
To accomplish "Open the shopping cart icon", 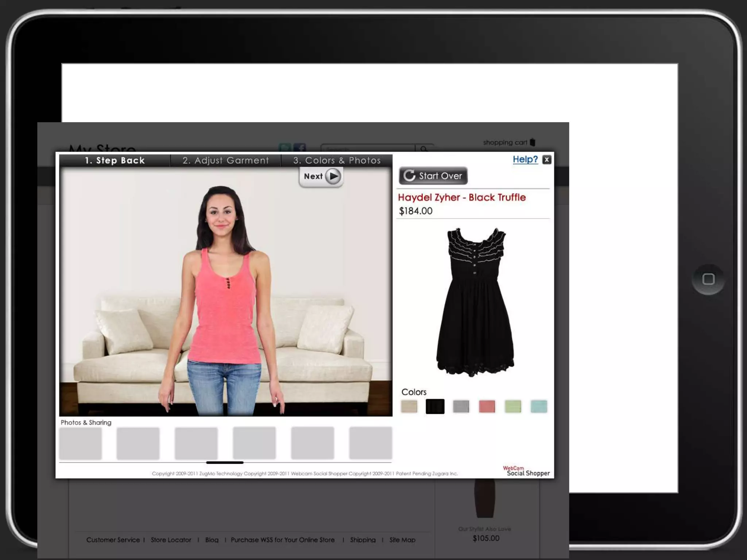I will coord(533,142).
